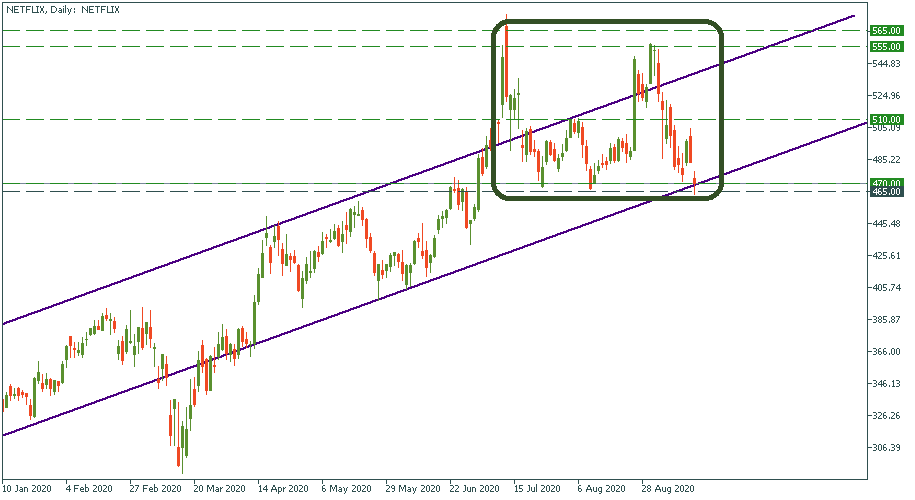
Task: Select the green rounded rectangle's top border
Action: click(607, 21)
